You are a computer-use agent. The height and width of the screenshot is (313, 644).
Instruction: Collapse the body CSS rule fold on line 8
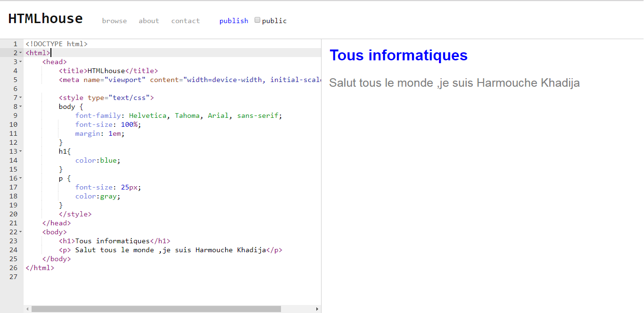click(21, 107)
